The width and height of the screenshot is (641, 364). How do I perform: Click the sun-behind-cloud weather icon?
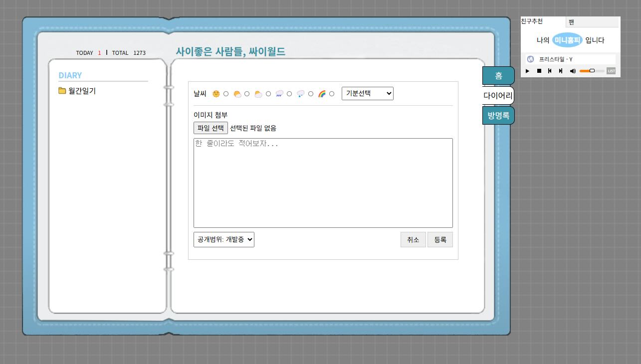point(237,94)
